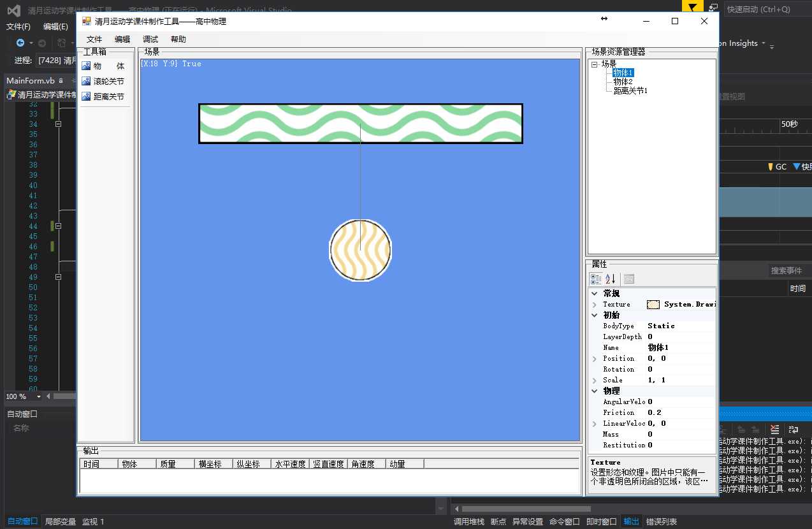Select the 物体 tool in the toolbox
Viewport: 812px width, 529px height.
pyautogui.click(x=103, y=66)
